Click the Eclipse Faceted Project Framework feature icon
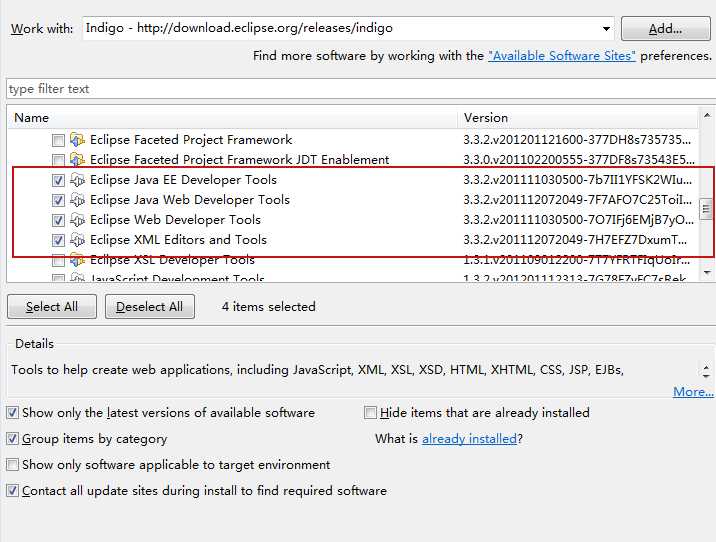The height and width of the screenshot is (542, 716). [77, 140]
